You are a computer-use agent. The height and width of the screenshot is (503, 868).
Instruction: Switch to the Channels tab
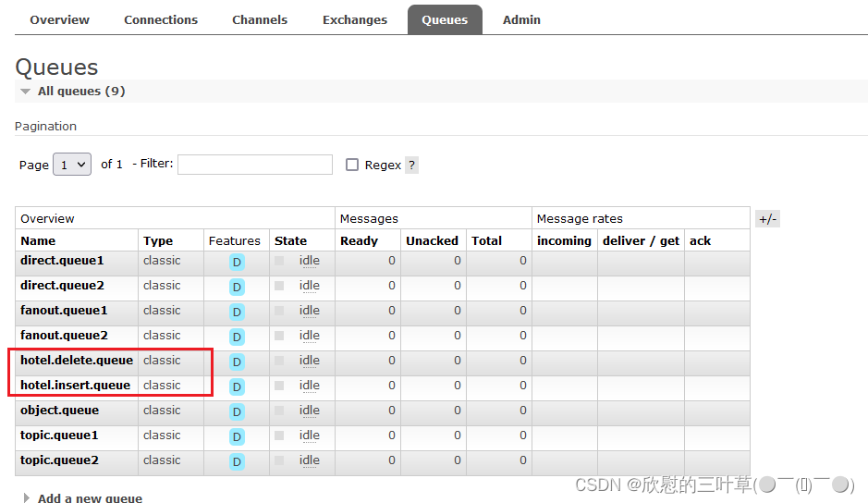[260, 20]
